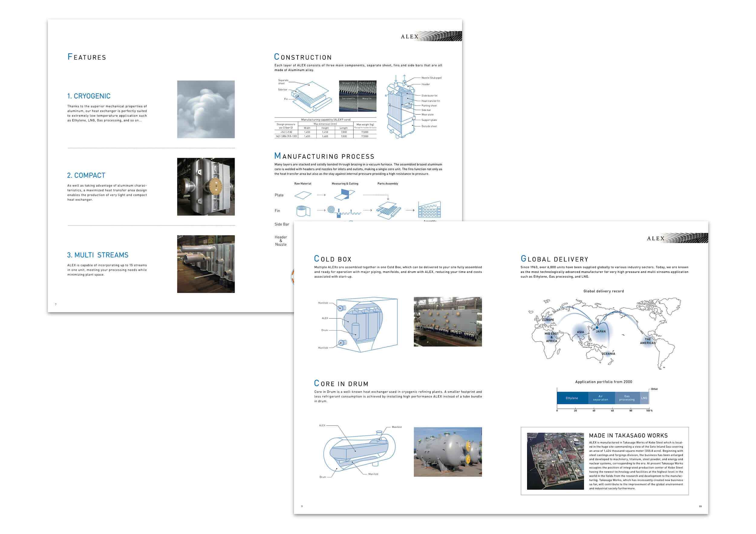Click the plate measuring and cutting icon
Screen dimensions: 756x534
(344, 194)
